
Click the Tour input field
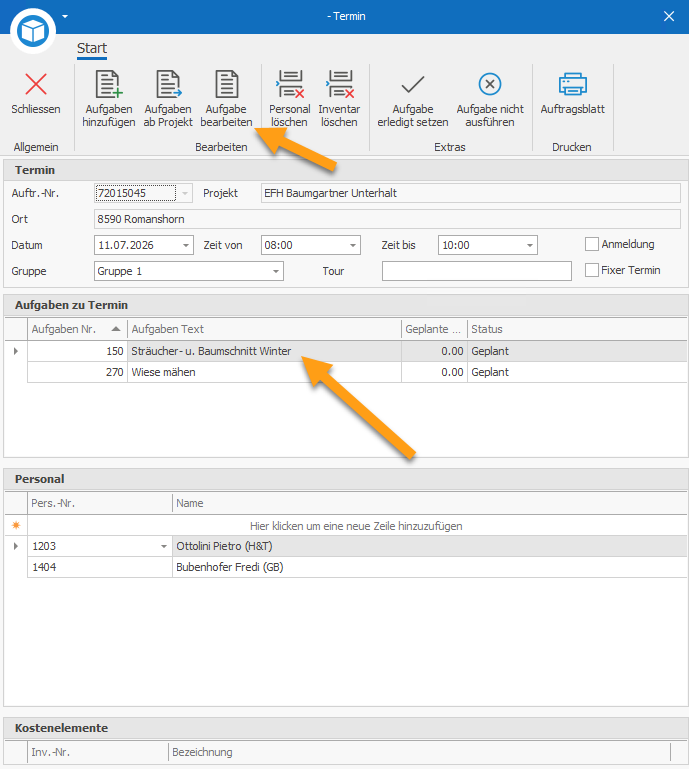click(477, 271)
